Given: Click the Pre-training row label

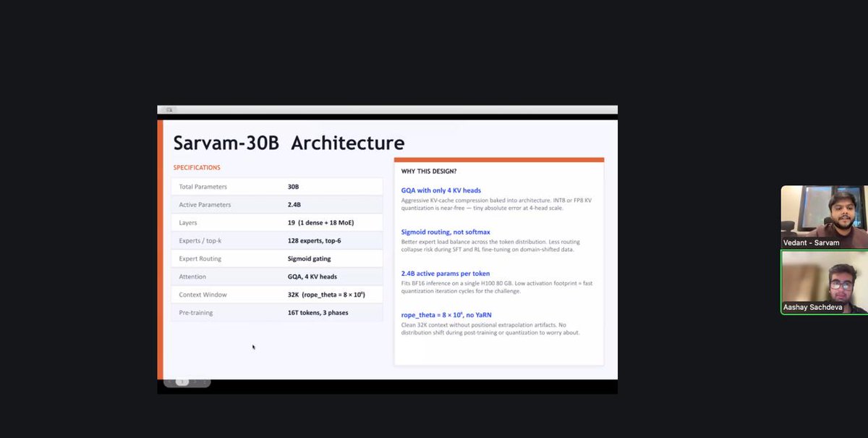Looking at the screenshot, I should point(196,313).
